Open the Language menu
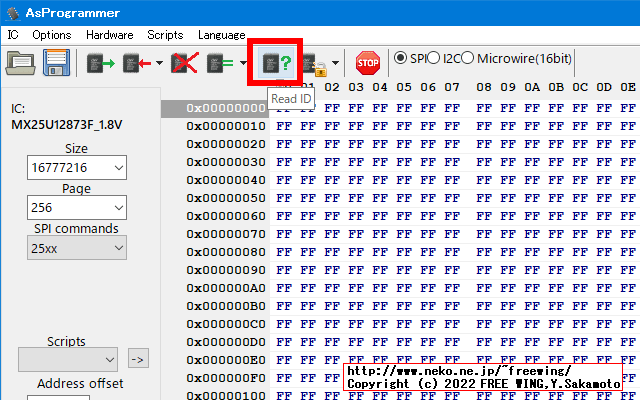This screenshot has width=640, height=400. point(221,35)
